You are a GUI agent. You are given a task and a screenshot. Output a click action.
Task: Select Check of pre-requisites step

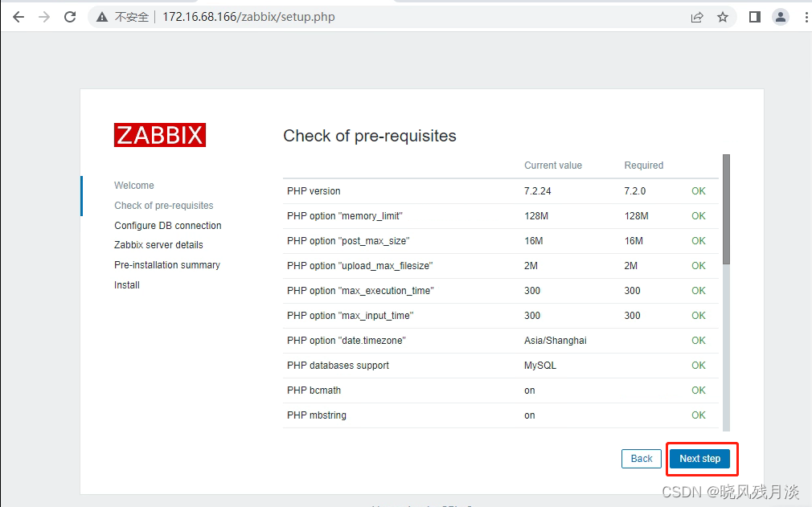coord(164,206)
